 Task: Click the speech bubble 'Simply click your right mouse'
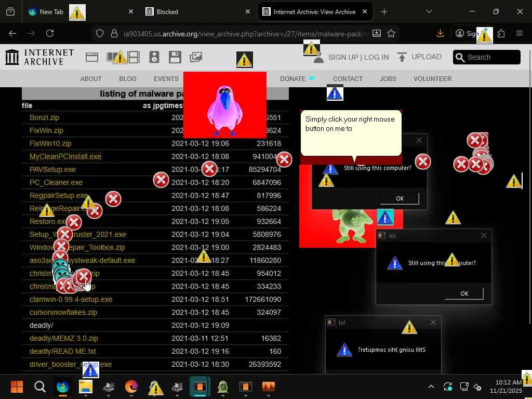[351, 133]
